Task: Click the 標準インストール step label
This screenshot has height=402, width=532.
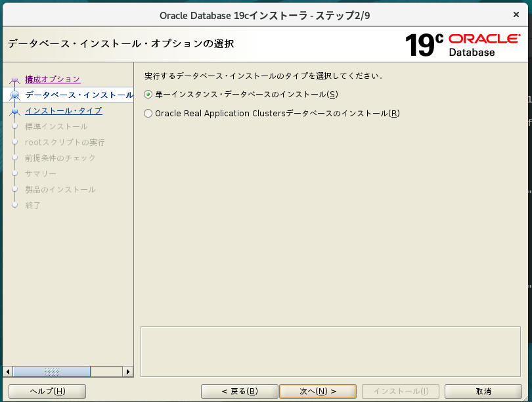Action: point(56,127)
